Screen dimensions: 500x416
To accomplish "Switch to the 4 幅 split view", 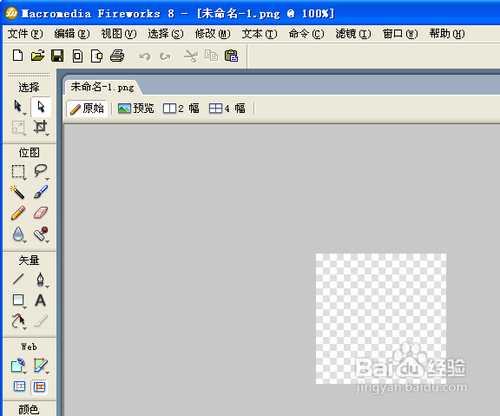I will (x=227, y=108).
